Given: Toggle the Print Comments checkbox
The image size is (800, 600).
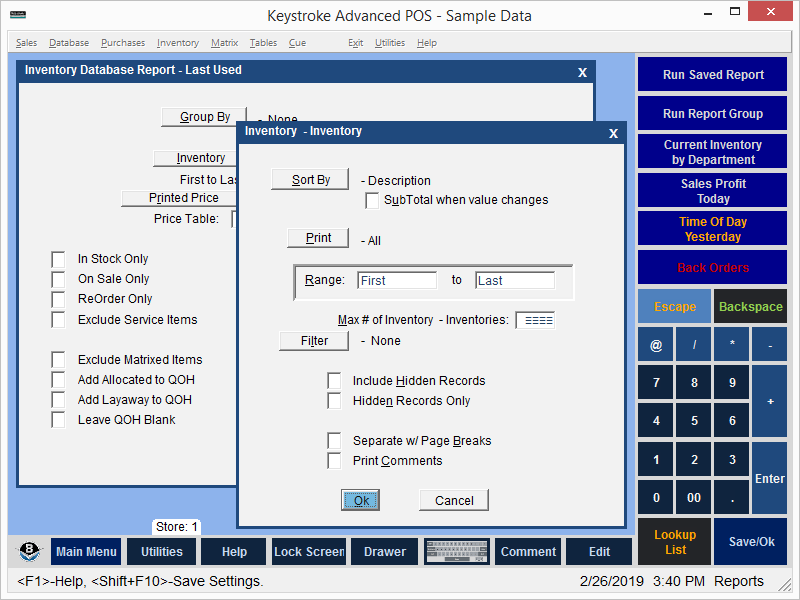Looking at the screenshot, I should click(335, 461).
